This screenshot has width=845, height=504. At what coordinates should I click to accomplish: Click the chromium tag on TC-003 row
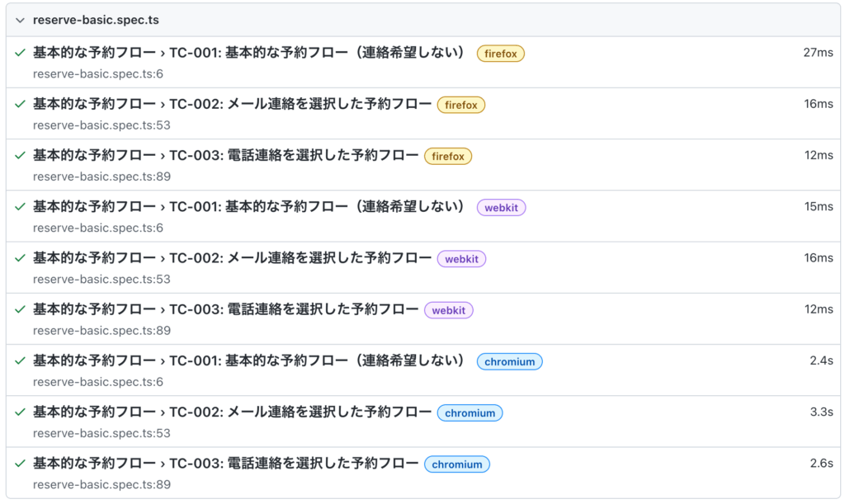456,464
